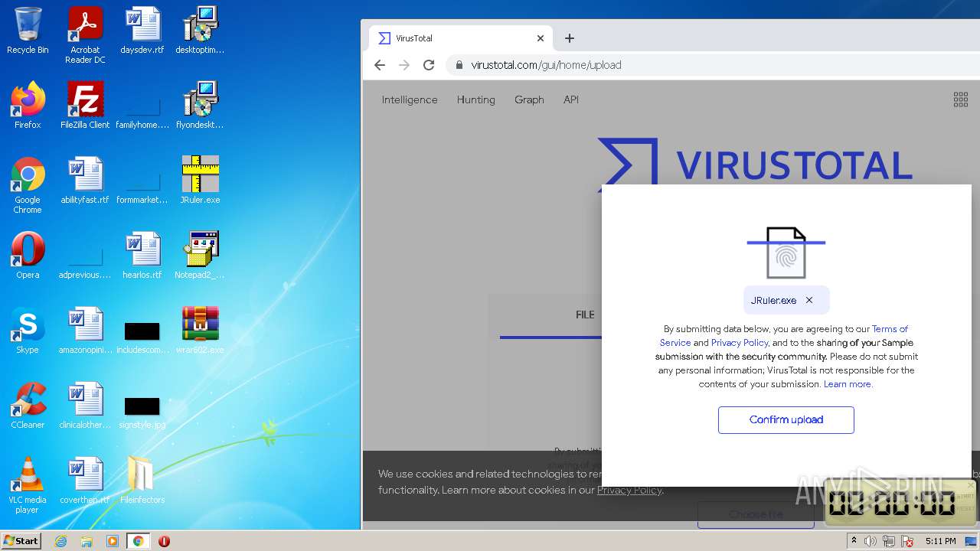The image size is (980, 551).
Task: Open the Windows Start menu
Action: coord(21,540)
